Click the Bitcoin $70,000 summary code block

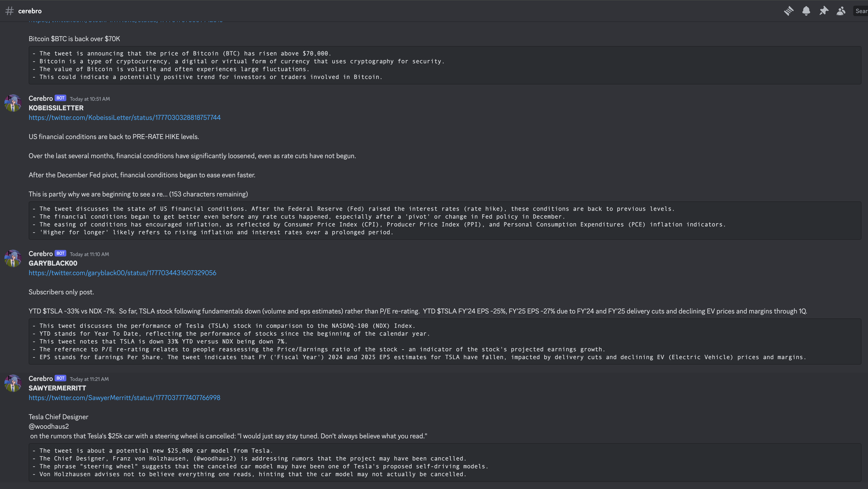click(x=445, y=65)
